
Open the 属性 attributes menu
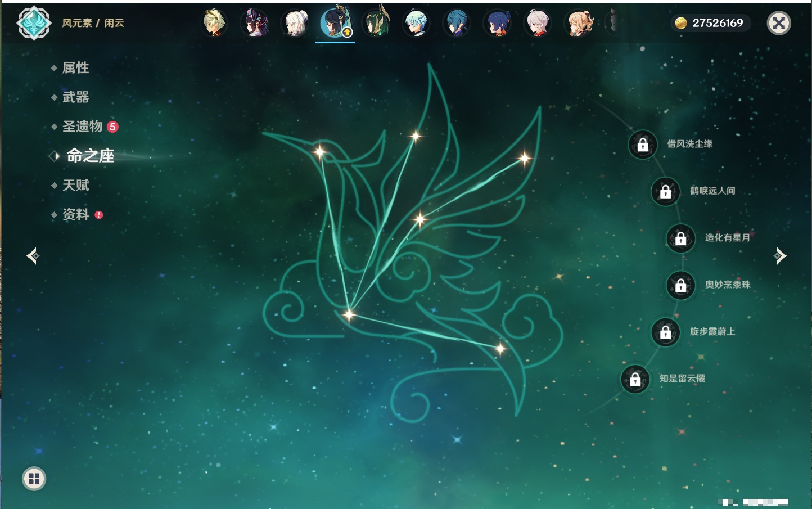click(75, 68)
